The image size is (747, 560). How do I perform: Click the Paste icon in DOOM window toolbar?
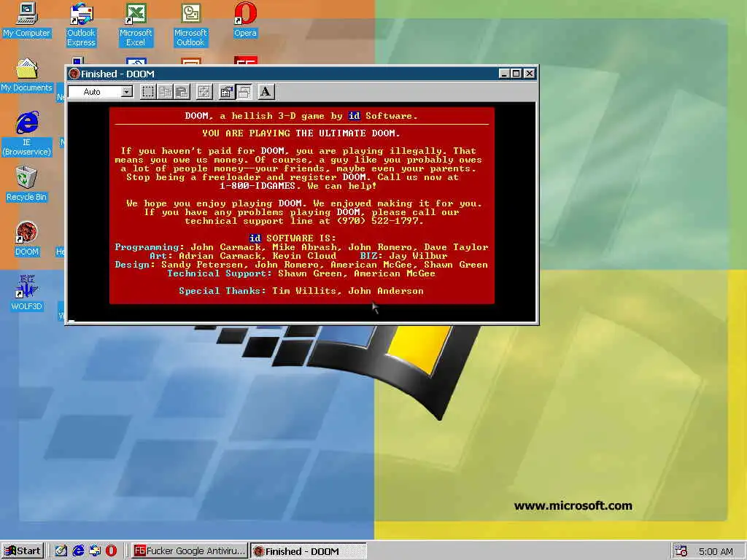click(182, 91)
